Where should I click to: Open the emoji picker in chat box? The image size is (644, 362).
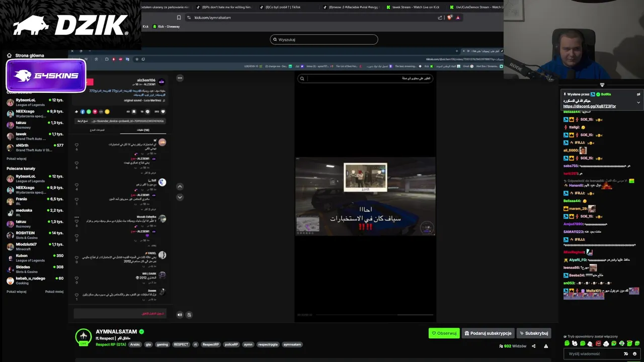[x=634, y=354]
